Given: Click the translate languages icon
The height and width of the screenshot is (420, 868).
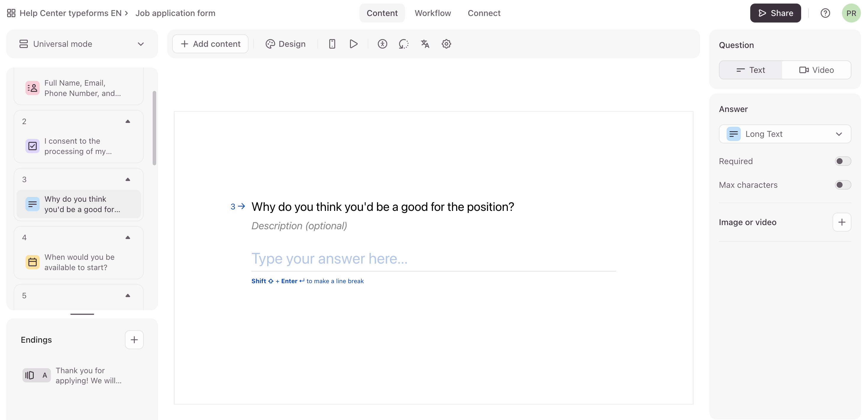Looking at the screenshot, I should tap(425, 44).
